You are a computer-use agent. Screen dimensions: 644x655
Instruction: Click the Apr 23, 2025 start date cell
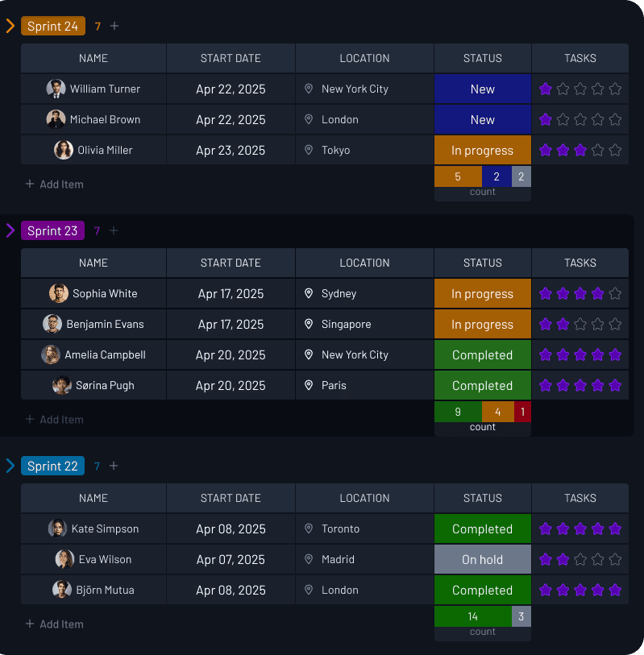point(231,150)
